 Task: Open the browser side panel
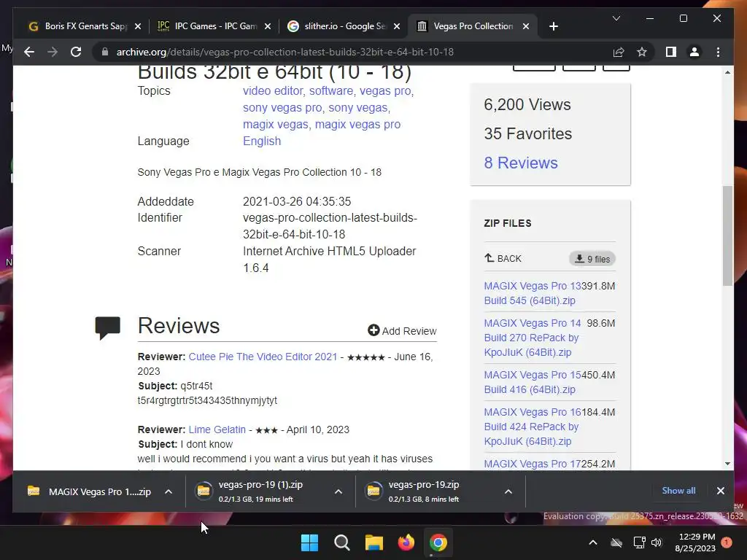[x=671, y=52]
